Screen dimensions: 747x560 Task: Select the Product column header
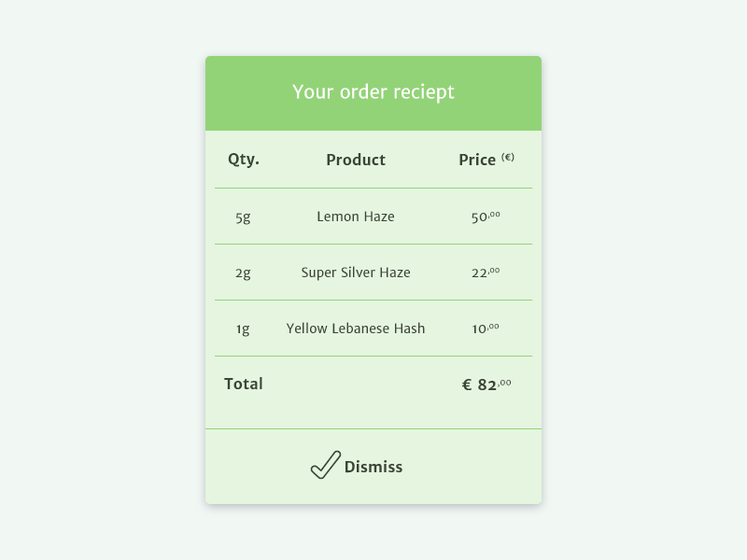coord(356,160)
